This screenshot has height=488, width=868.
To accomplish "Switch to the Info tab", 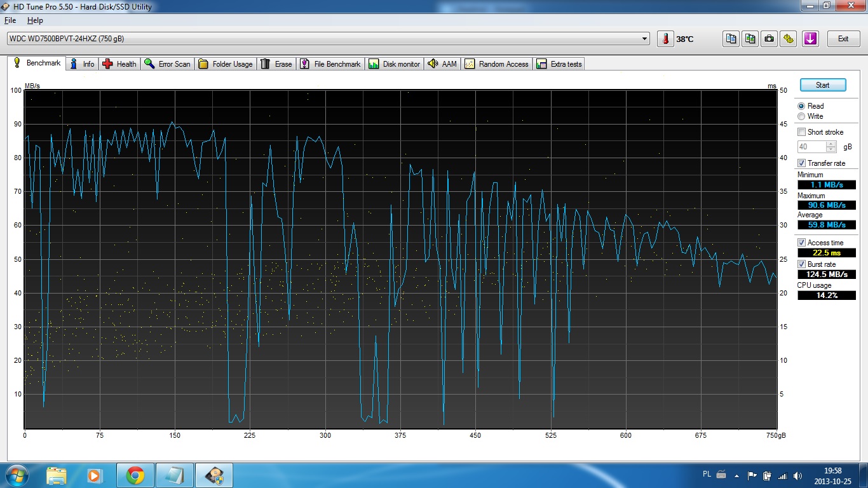I will [83, 64].
